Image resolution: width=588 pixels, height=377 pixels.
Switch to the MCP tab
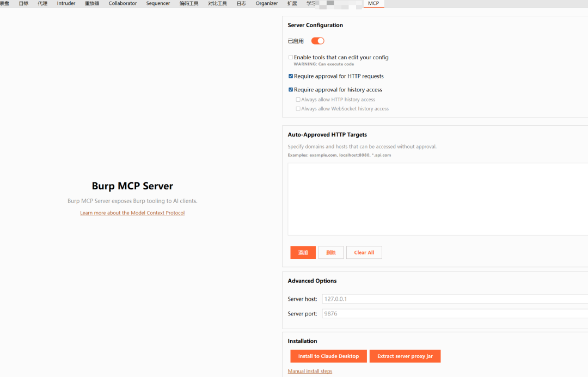(x=373, y=3)
